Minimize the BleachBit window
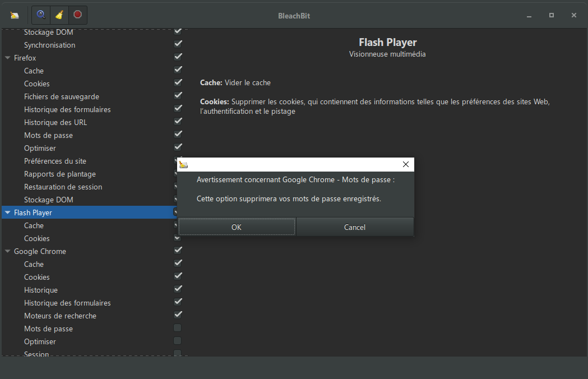This screenshot has width=588, height=379. pos(529,16)
